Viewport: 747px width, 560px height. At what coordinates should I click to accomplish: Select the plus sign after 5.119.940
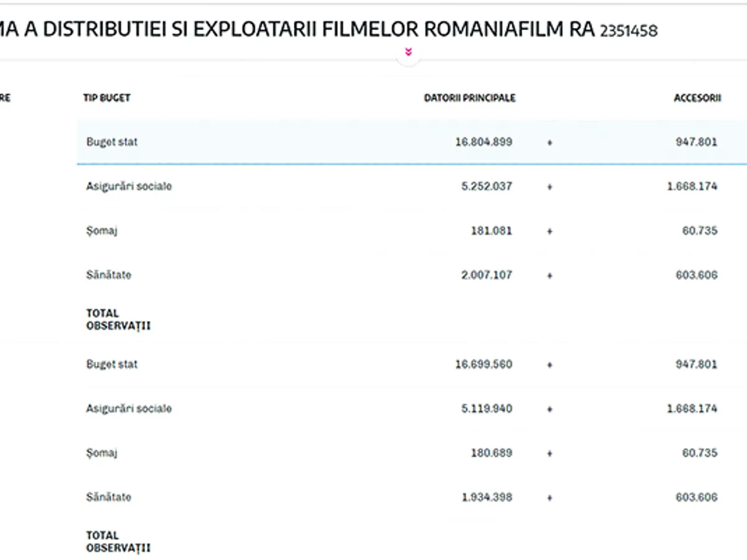point(549,409)
